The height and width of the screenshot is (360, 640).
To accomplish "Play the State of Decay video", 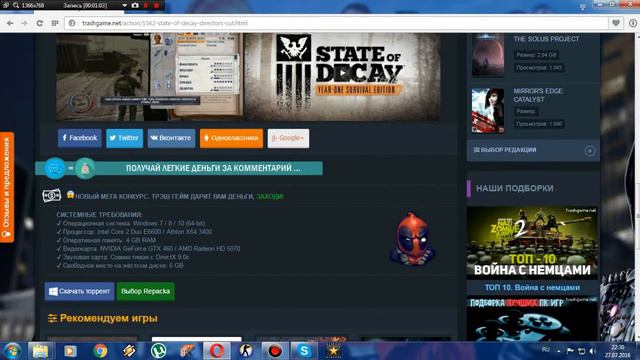I will 344,73.
